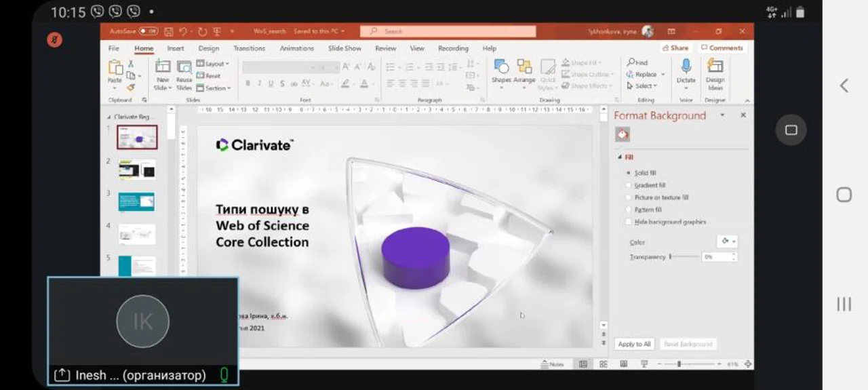Start presentation from beginning icon in title bar
The image size is (868, 390).
click(217, 31)
